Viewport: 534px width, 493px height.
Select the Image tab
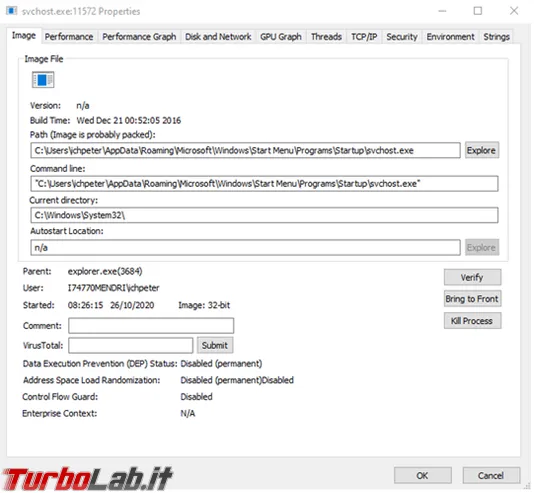(24, 36)
